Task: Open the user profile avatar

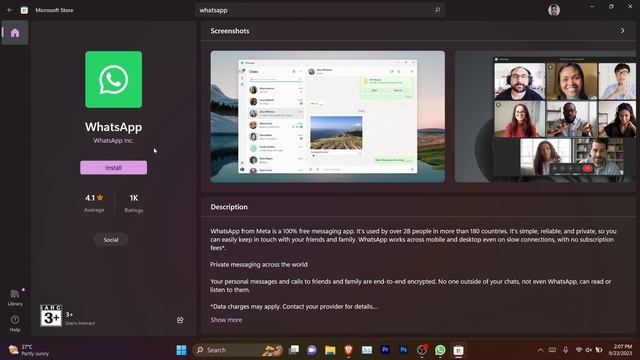Action: pos(554,10)
